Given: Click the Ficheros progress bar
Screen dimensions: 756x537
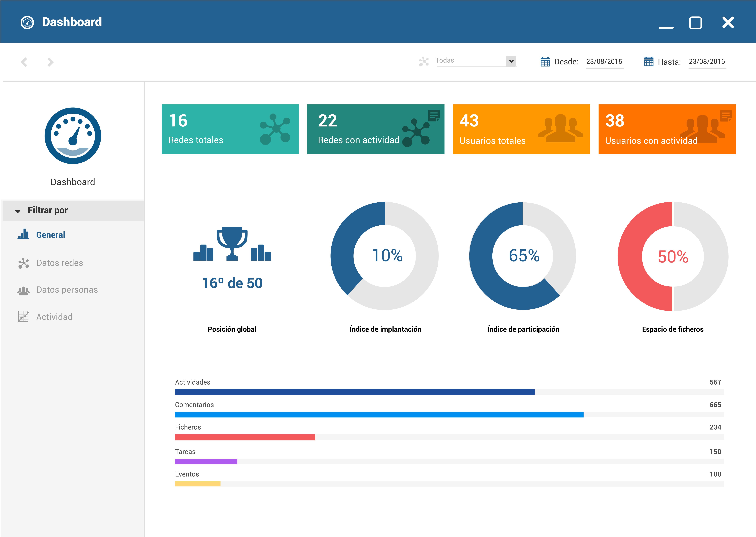Looking at the screenshot, I should click(x=449, y=437).
